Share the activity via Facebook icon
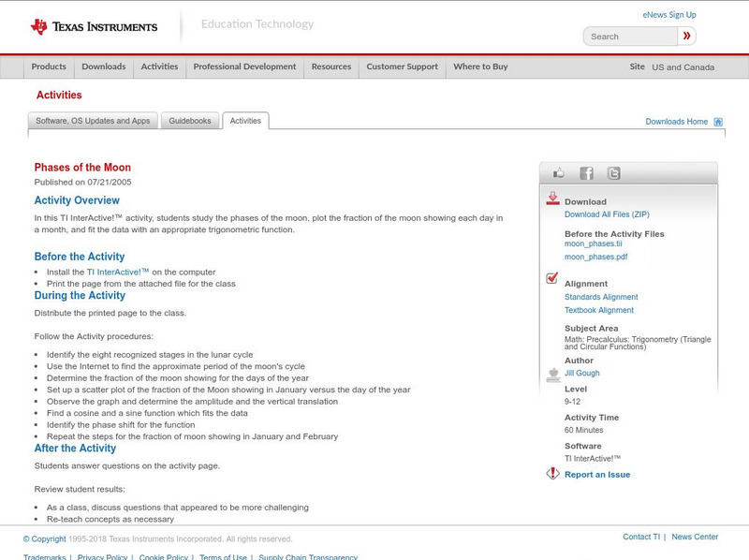Viewport: 749px width, 560px height. pyautogui.click(x=586, y=173)
